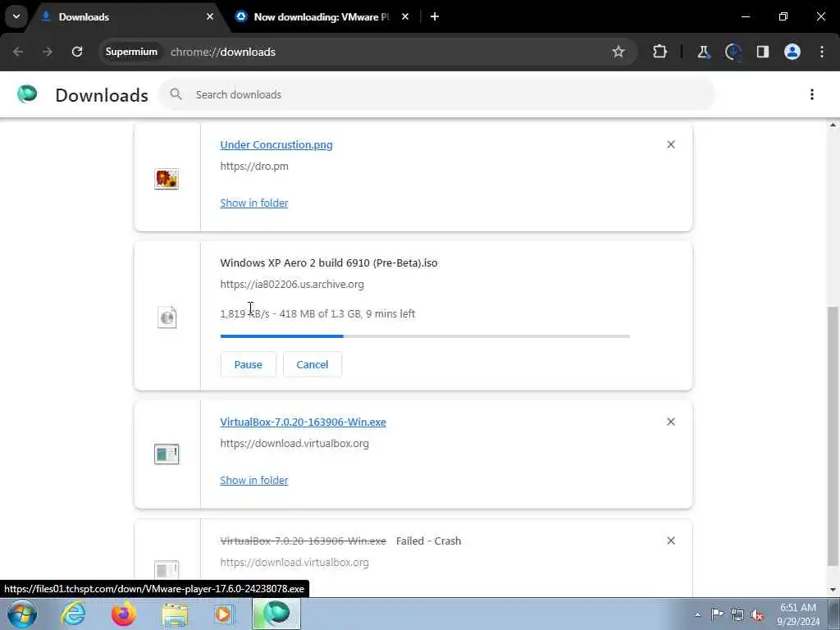Bookmark this page with the star icon

(x=619, y=52)
